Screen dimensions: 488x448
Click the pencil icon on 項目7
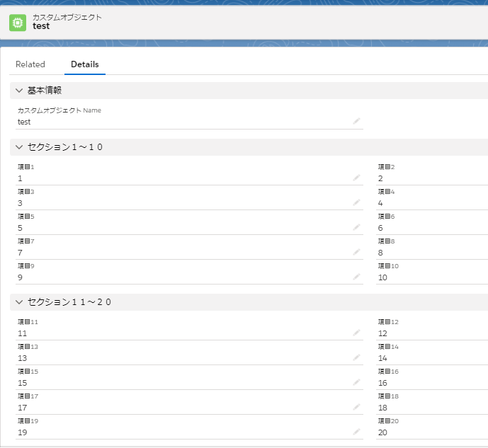pyautogui.click(x=357, y=252)
